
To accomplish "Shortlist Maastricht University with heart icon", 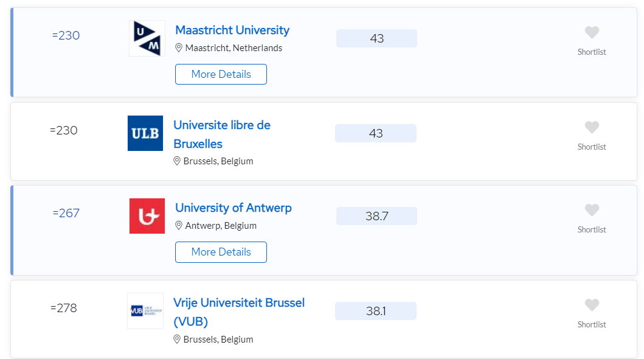I will (592, 32).
